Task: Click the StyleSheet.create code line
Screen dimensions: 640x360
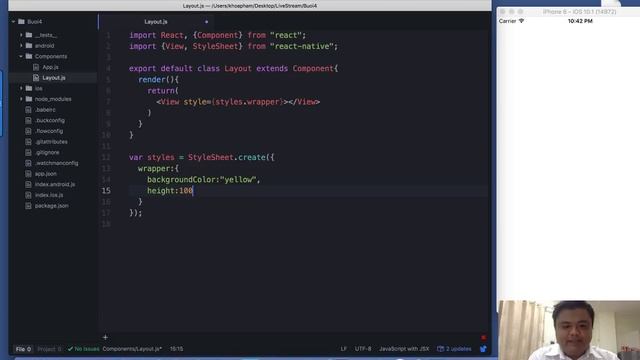Action: point(202,157)
